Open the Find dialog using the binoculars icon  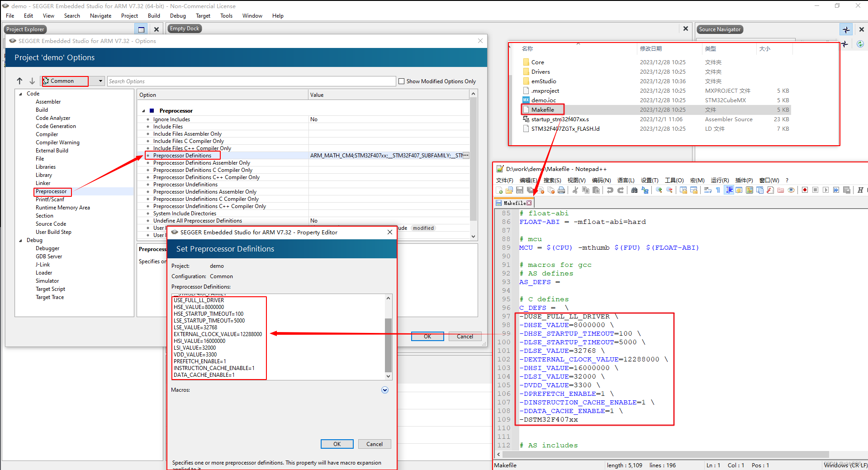pyautogui.click(x=635, y=190)
